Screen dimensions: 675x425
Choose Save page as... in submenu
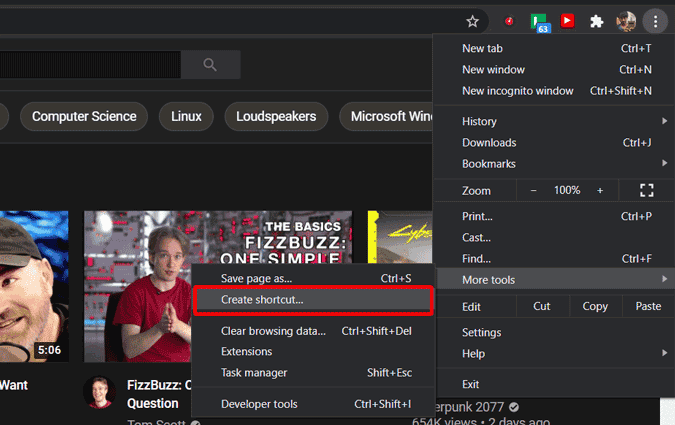tap(313, 278)
